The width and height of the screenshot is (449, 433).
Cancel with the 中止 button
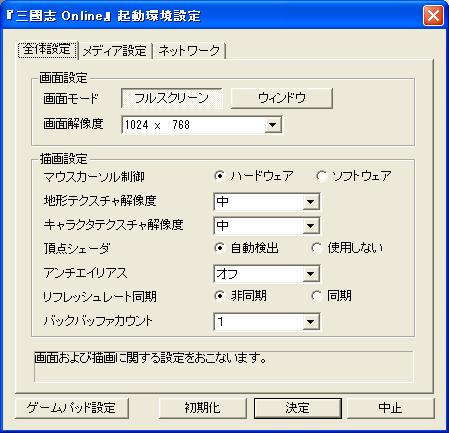click(x=391, y=408)
